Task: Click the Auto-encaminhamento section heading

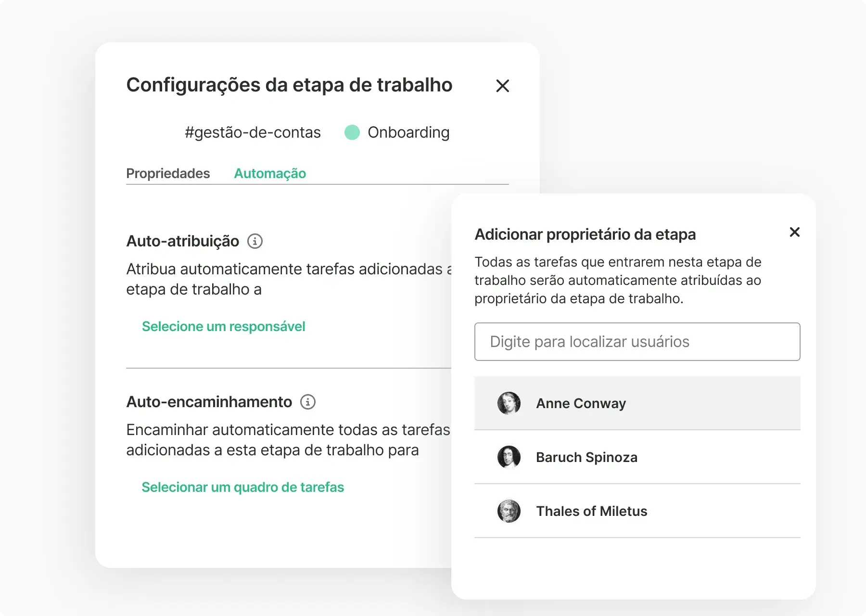Action: pyautogui.click(x=209, y=402)
